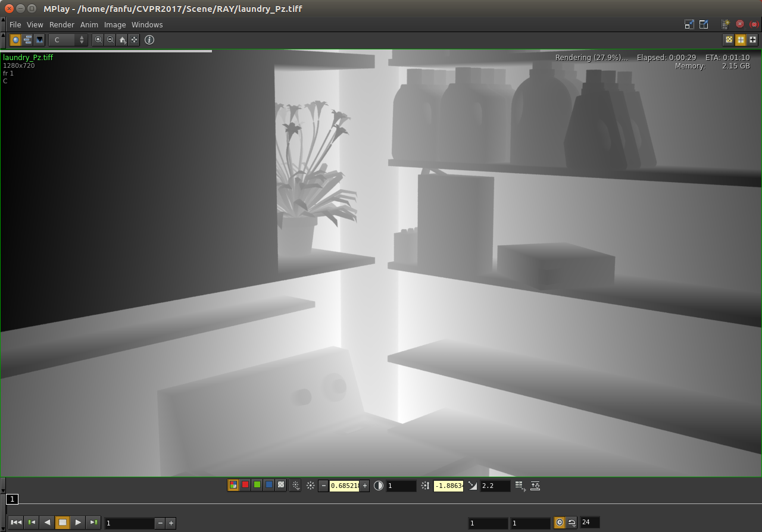Toggle the green channel display
Image resolution: width=762 pixels, height=532 pixels.
[x=257, y=486]
